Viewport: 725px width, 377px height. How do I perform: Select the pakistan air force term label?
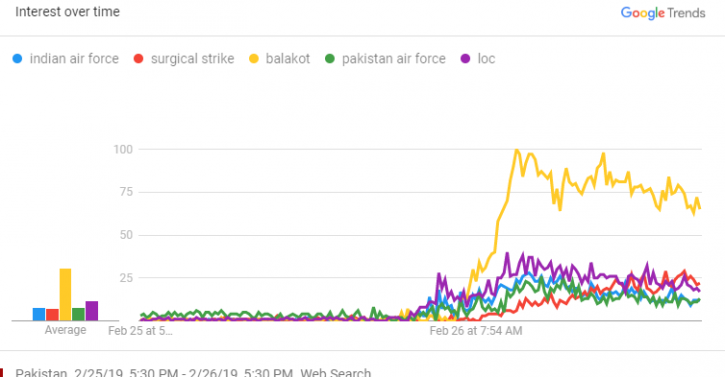click(x=394, y=59)
